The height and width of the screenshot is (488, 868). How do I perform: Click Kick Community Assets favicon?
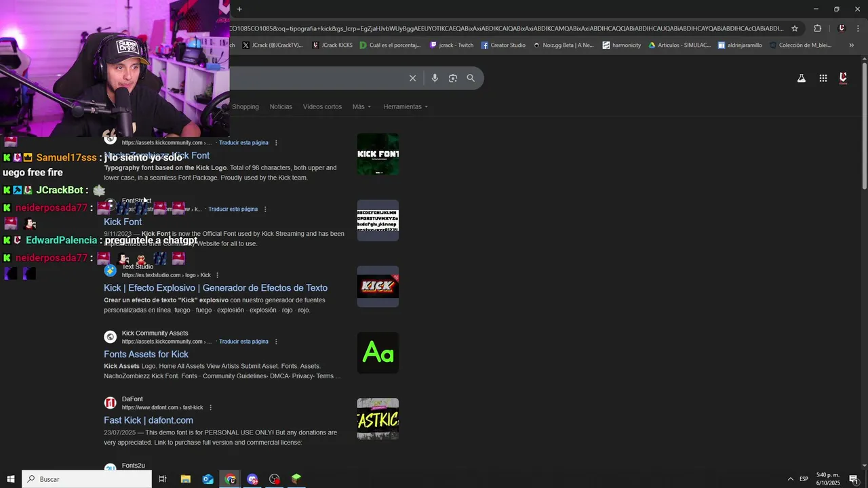(x=110, y=337)
